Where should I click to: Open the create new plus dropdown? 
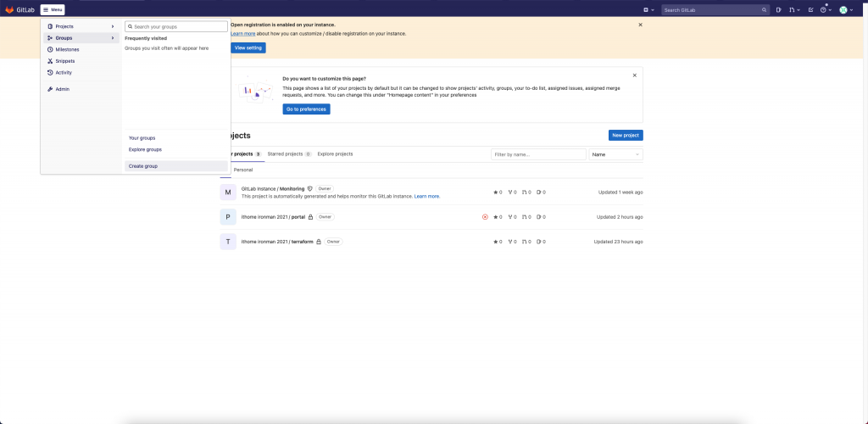(x=648, y=10)
